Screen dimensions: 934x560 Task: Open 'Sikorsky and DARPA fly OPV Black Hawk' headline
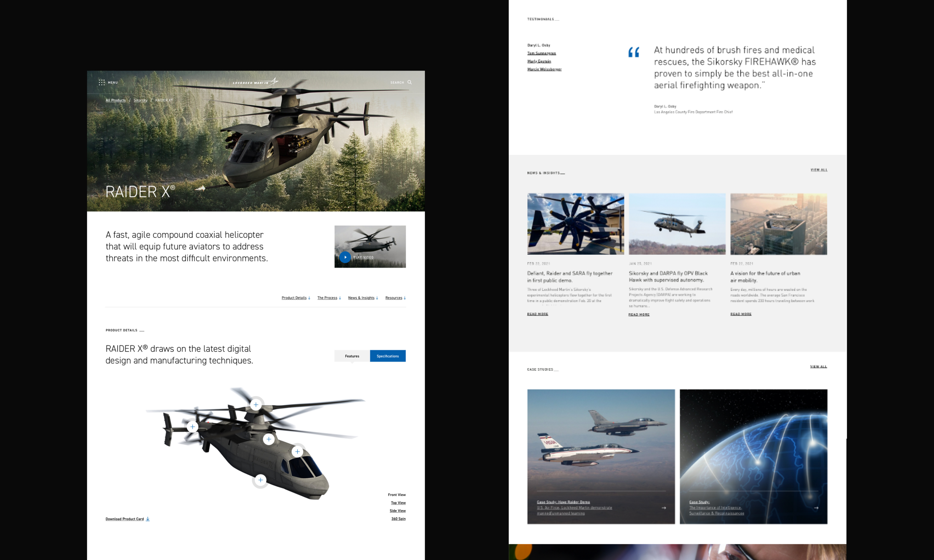point(668,276)
